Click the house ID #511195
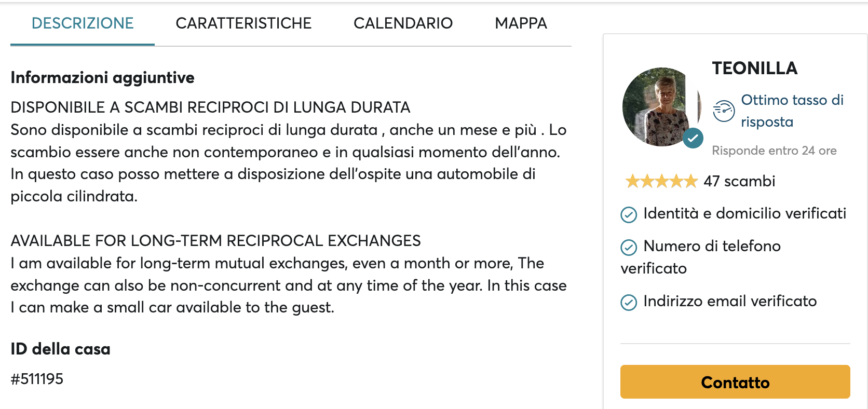 37,379
